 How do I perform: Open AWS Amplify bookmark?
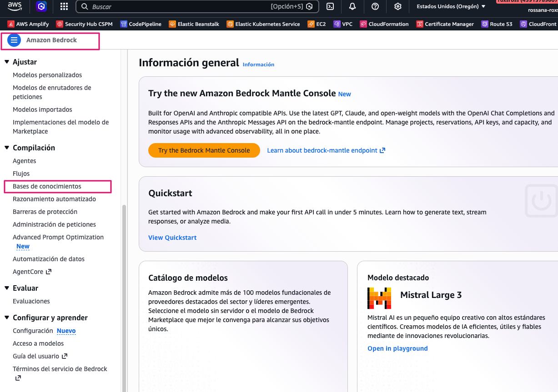coord(29,24)
